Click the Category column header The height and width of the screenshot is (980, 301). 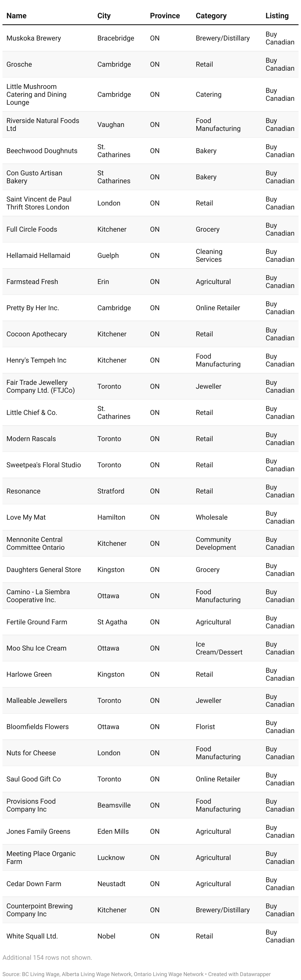(x=211, y=16)
